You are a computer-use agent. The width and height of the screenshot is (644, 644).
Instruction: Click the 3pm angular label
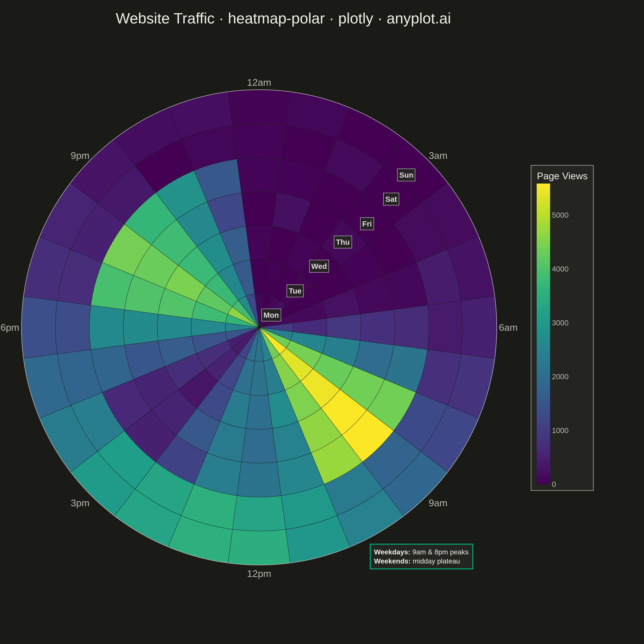pyautogui.click(x=80, y=503)
